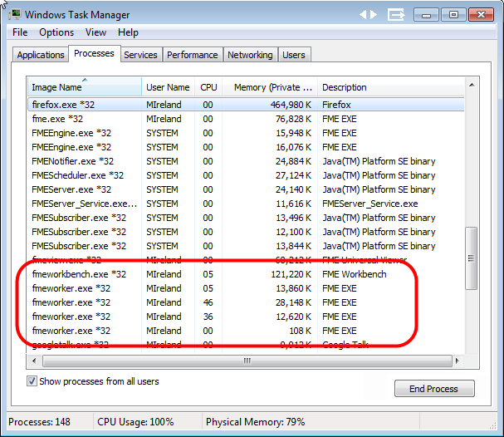
Task: Toggle Show processes from all users
Action: click(x=32, y=381)
